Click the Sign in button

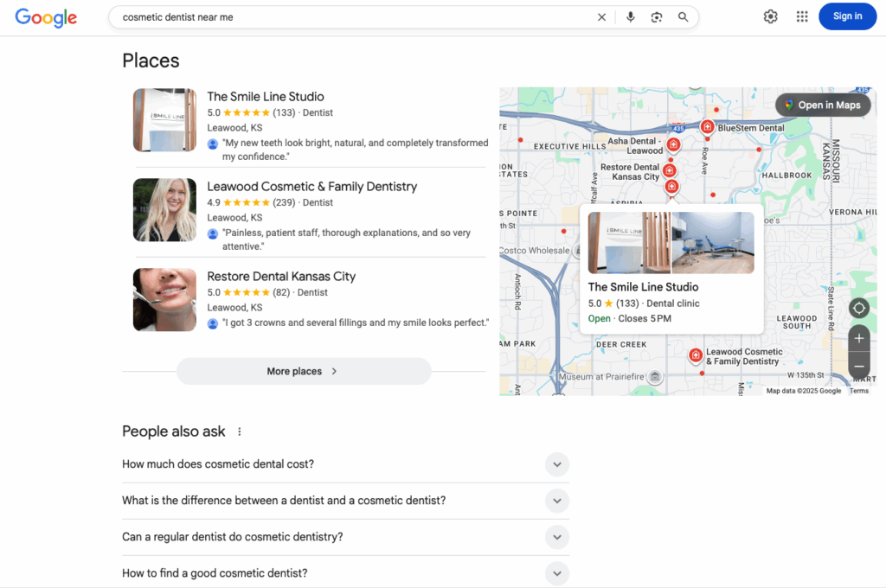click(847, 16)
